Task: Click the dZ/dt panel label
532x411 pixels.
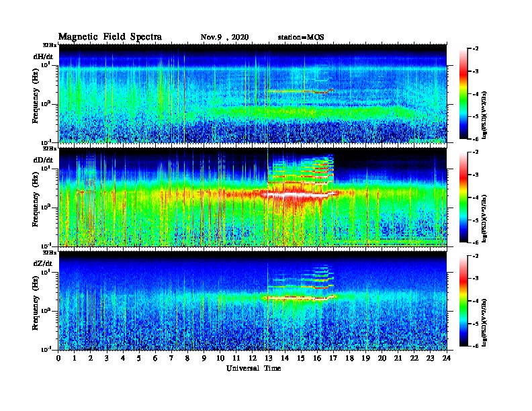Action: click(x=43, y=263)
